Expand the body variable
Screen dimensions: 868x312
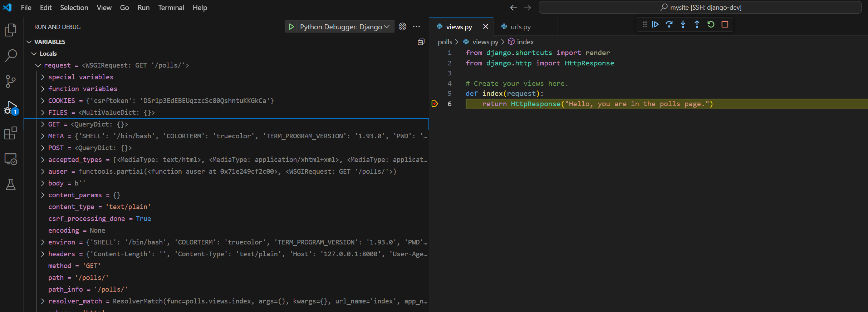tap(43, 183)
